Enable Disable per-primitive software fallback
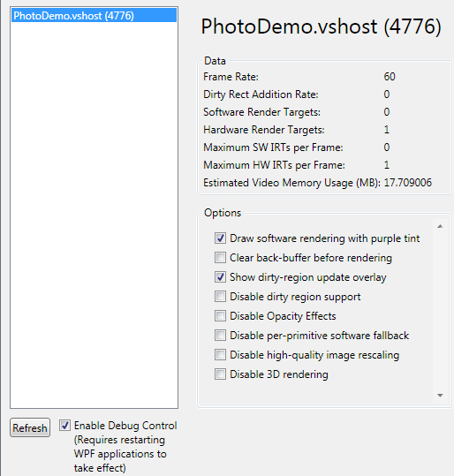This screenshot has height=476, width=454. [220, 336]
